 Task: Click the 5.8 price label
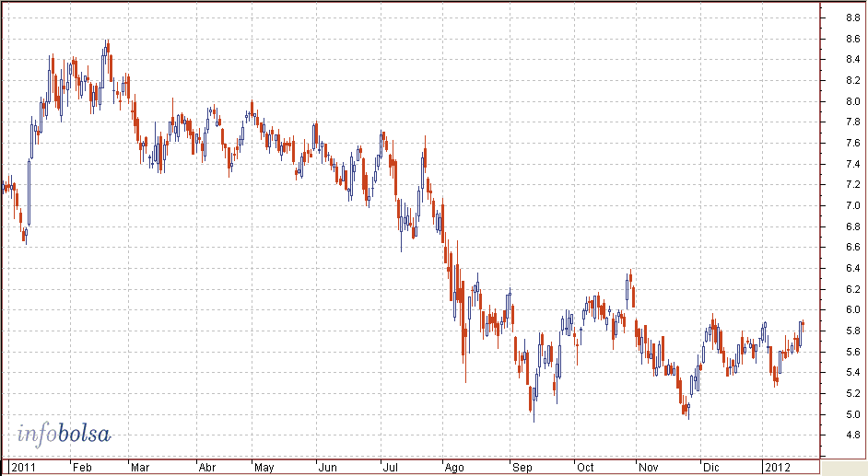pos(853,331)
